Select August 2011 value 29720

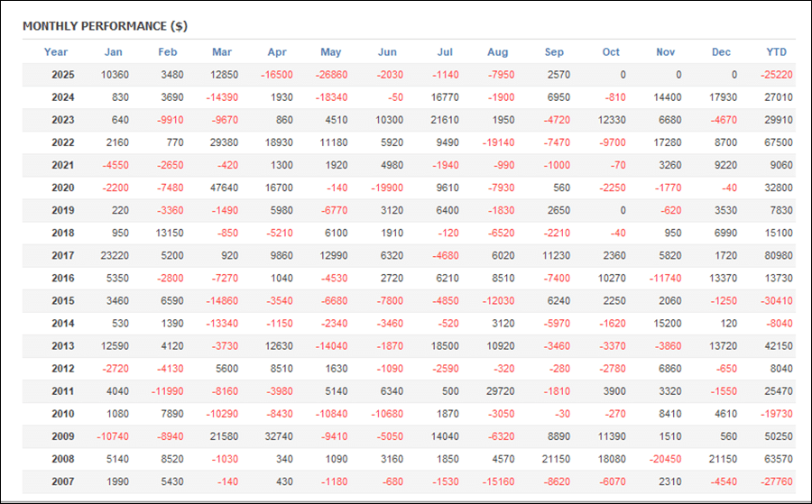click(x=500, y=391)
